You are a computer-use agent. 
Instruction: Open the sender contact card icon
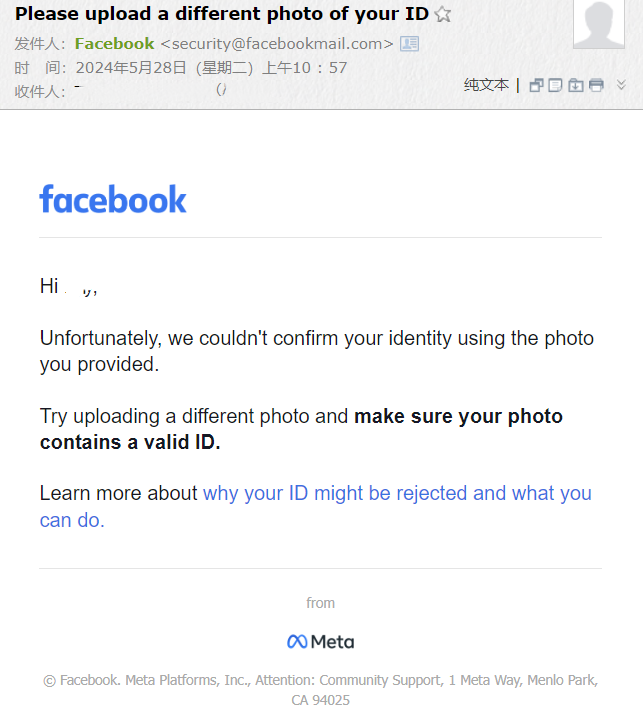pos(409,44)
